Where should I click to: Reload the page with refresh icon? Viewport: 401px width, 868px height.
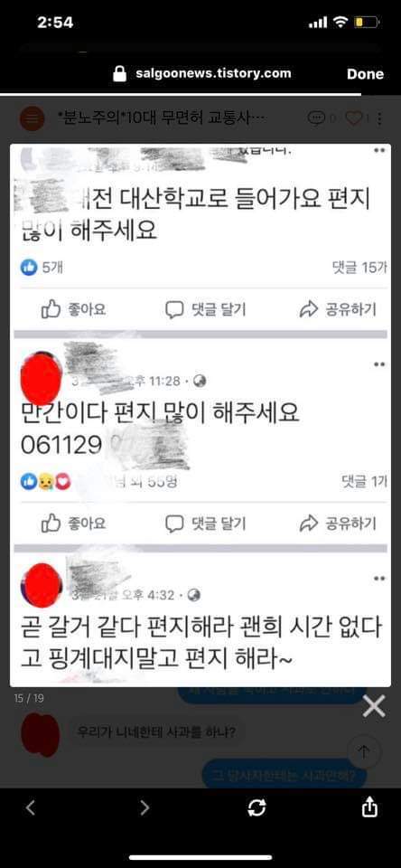[x=256, y=808]
